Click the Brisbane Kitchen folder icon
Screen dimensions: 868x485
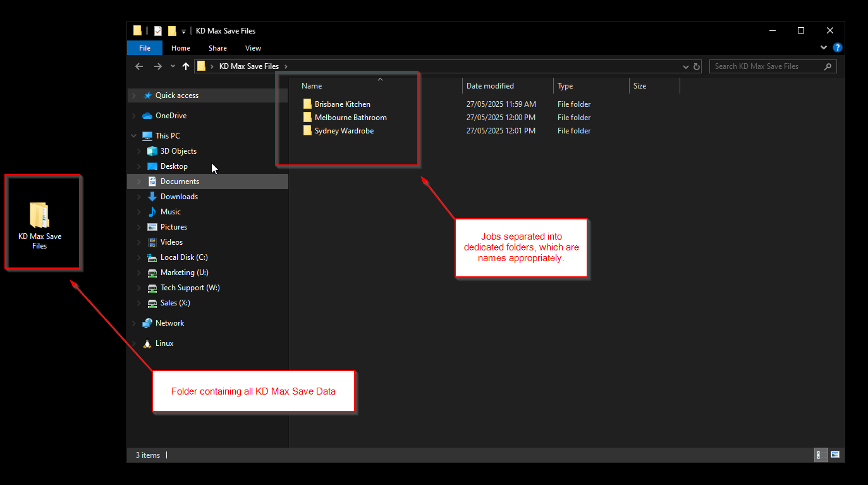pos(307,104)
